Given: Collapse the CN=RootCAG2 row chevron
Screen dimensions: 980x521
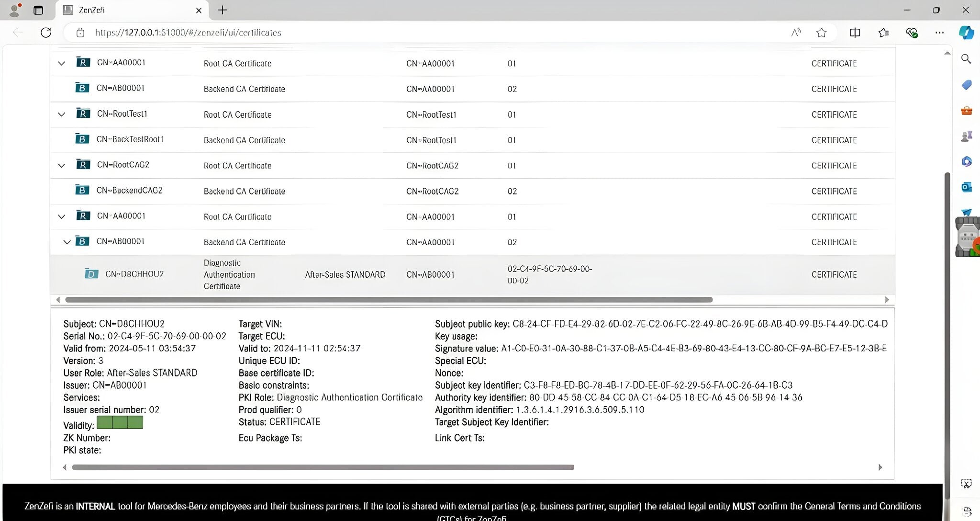Looking at the screenshot, I should click(61, 166).
